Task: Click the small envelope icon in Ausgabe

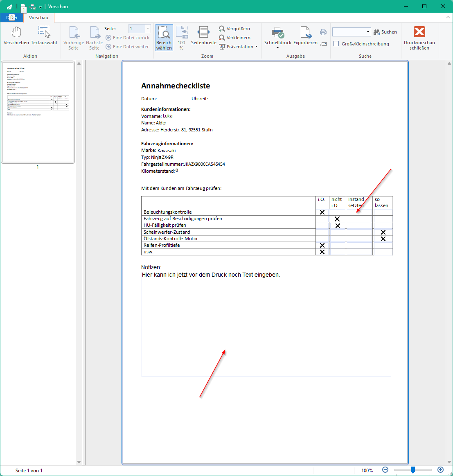Action: [323, 44]
